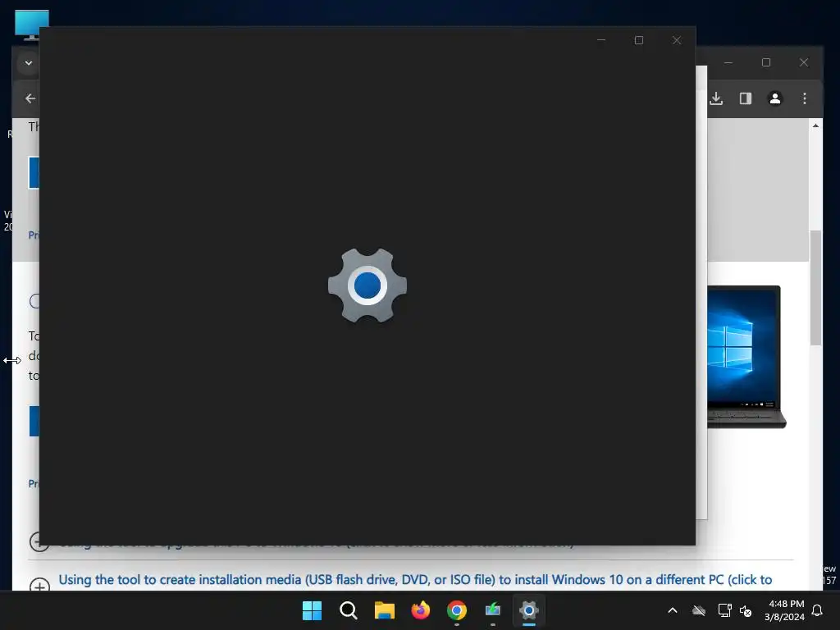The width and height of the screenshot is (840, 630).
Task: Click the Chrome page scrollbar thumb
Action: pos(815,288)
